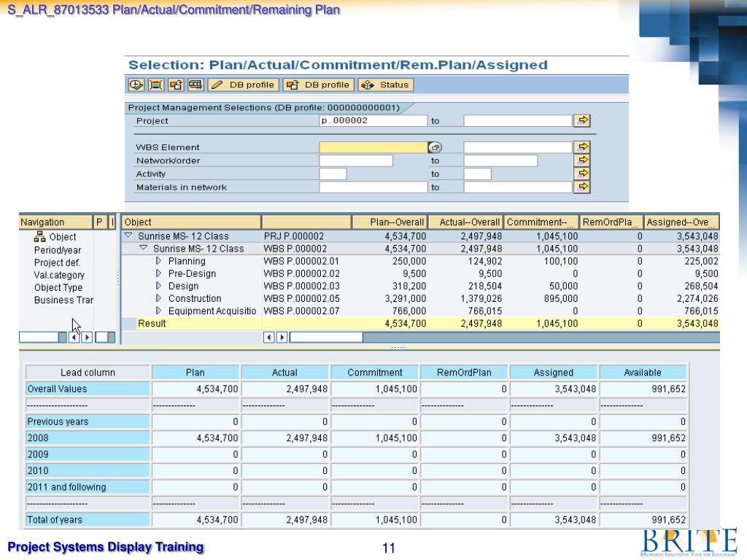
Task: Expand the Construction WBS node
Action: pyautogui.click(x=158, y=298)
